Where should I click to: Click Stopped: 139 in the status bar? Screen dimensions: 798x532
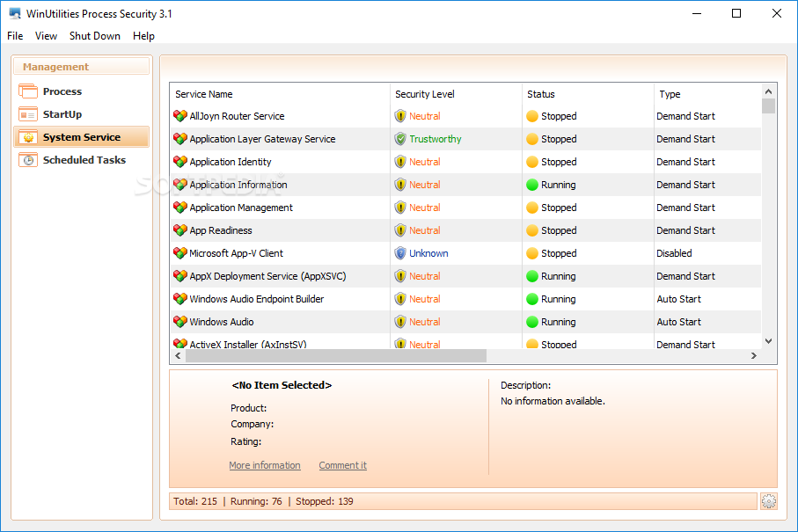click(x=324, y=501)
